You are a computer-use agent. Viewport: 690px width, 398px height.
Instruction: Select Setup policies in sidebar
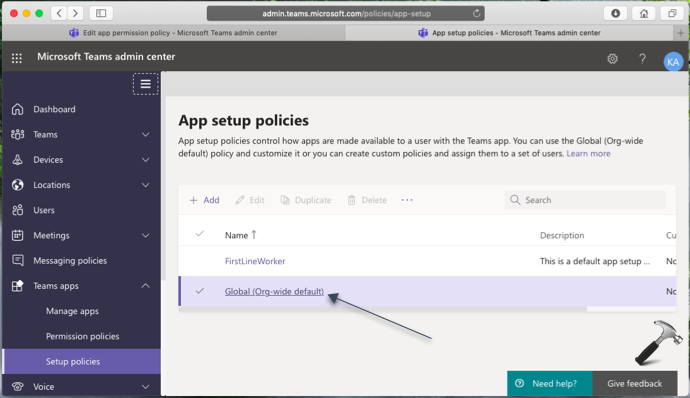click(81, 361)
